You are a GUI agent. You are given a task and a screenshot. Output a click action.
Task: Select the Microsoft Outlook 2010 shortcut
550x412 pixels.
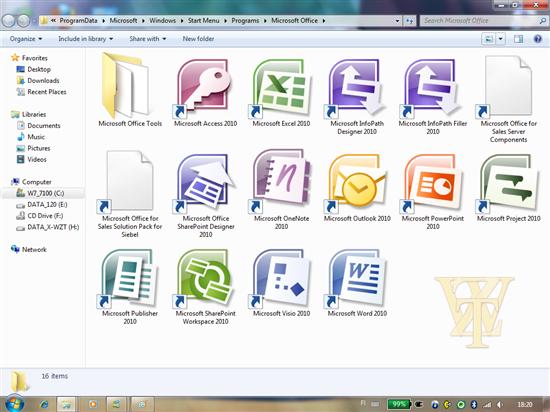[x=357, y=187]
